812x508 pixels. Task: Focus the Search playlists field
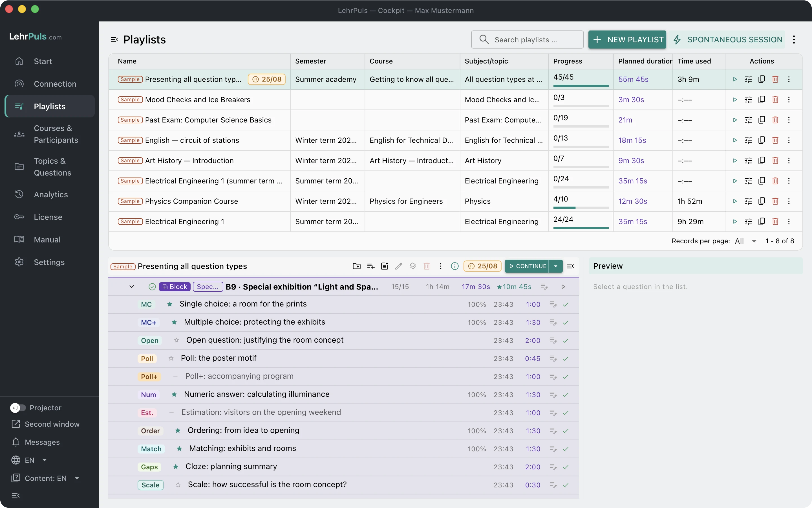(x=527, y=40)
